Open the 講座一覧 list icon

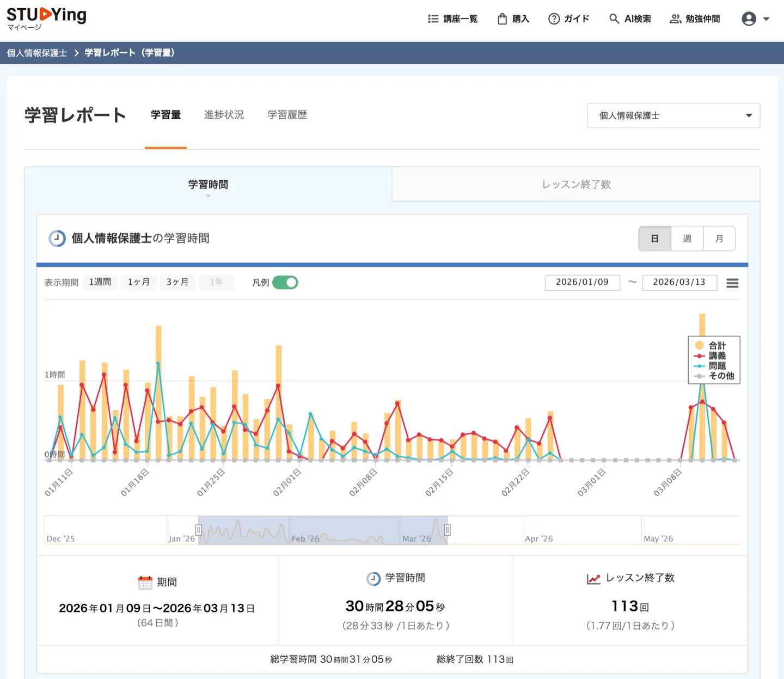[x=433, y=19]
